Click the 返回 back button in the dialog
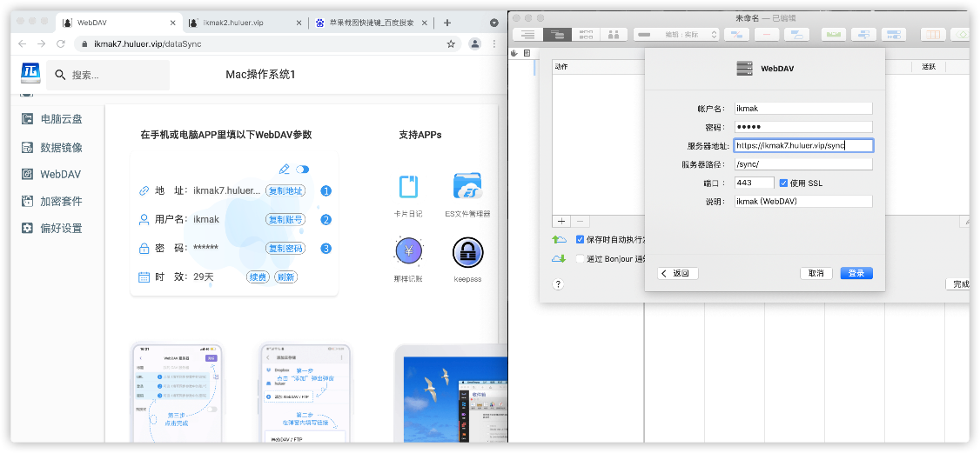The width and height of the screenshot is (980, 453). pyautogui.click(x=677, y=273)
